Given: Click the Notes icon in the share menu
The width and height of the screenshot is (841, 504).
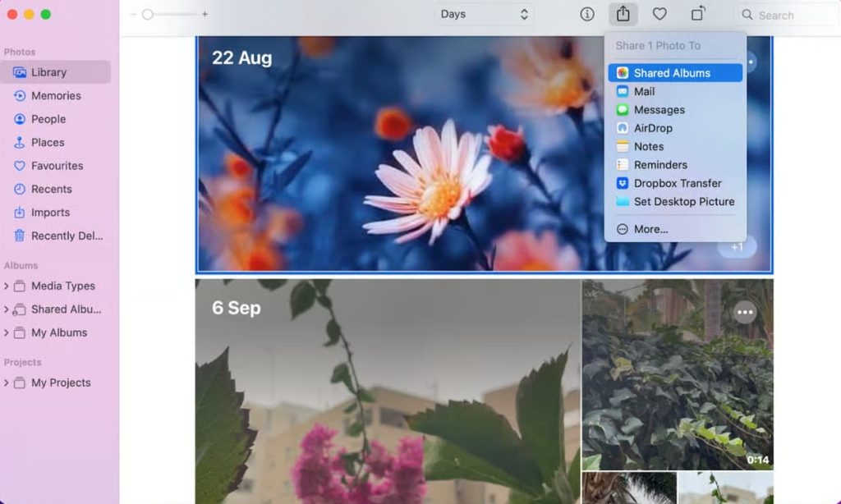Looking at the screenshot, I should (x=623, y=146).
